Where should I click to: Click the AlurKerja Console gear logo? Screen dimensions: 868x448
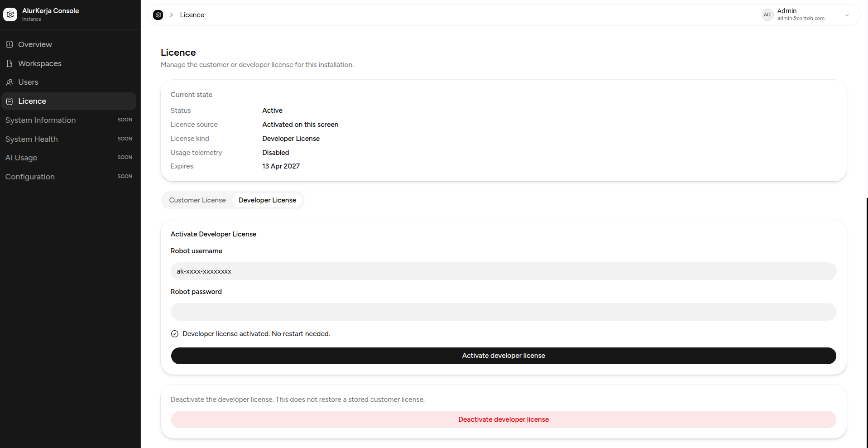tap(10, 14)
